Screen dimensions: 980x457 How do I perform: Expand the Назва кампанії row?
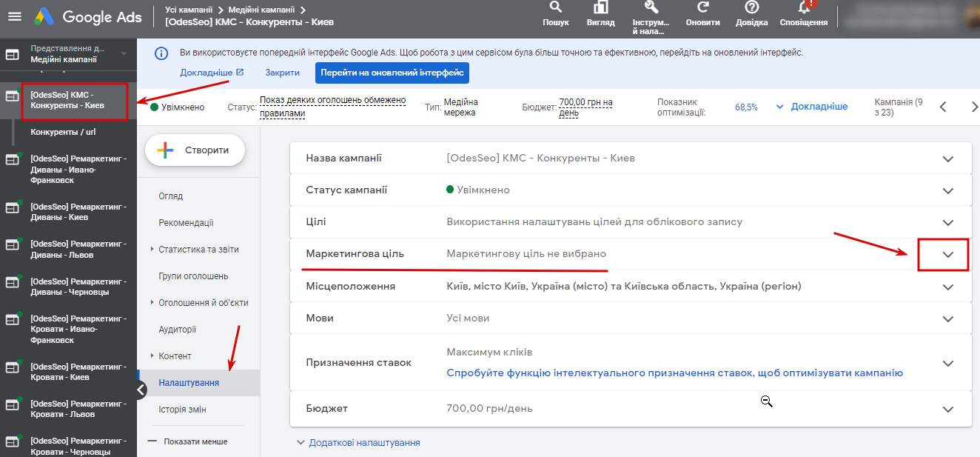(947, 159)
